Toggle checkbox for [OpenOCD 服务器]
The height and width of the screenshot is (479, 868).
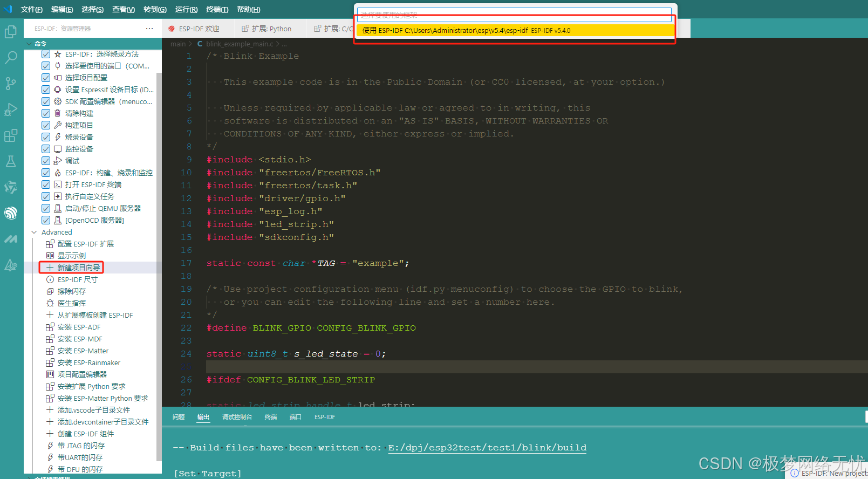point(46,220)
